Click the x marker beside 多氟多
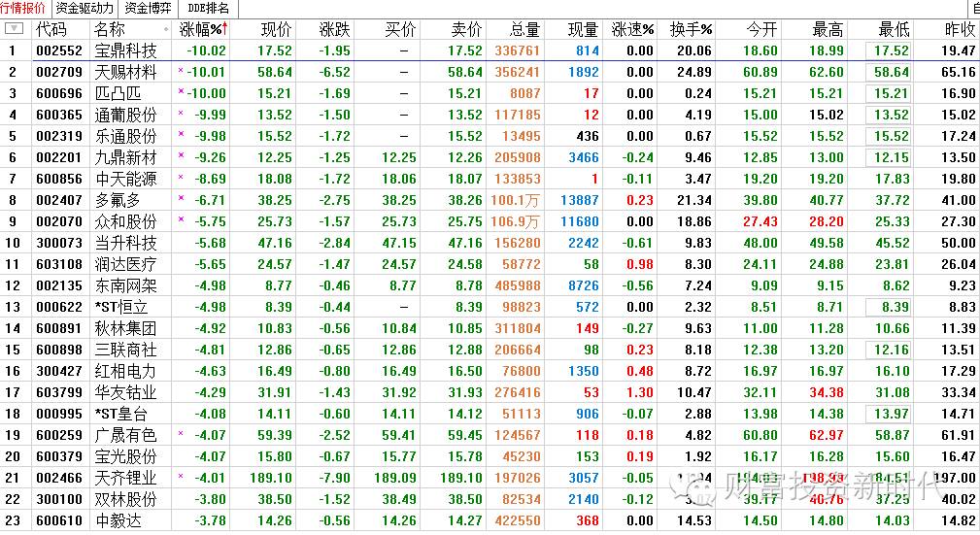The height and width of the screenshot is (535, 980). (x=181, y=198)
